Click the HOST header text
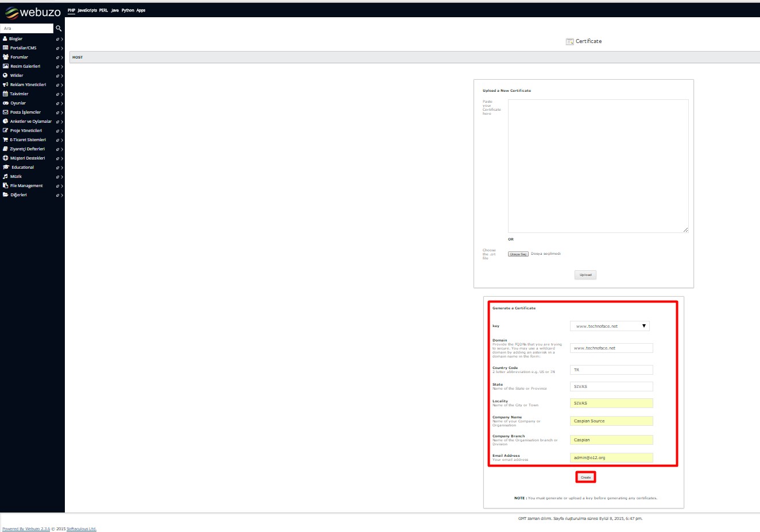Image resolution: width=760 pixels, height=532 pixels. 77,57
